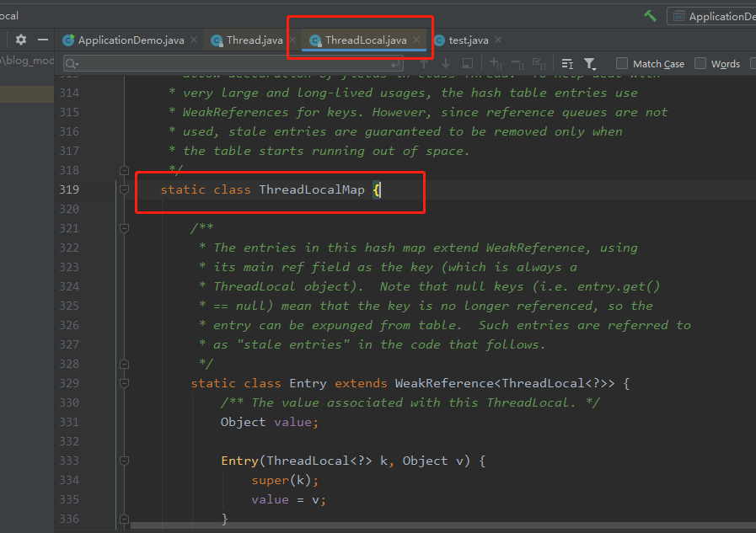Click 'Object value;' field declaration
The height and width of the screenshot is (533, 756).
[x=270, y=422]
